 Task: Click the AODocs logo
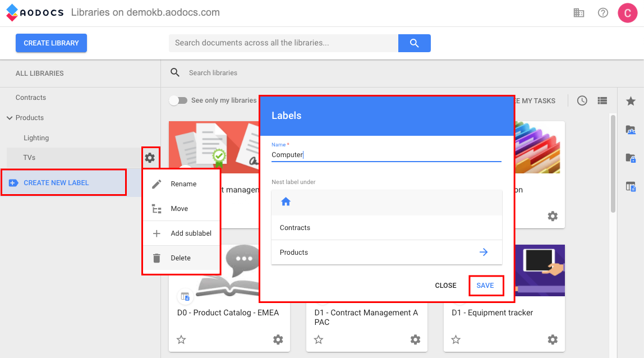35,12
